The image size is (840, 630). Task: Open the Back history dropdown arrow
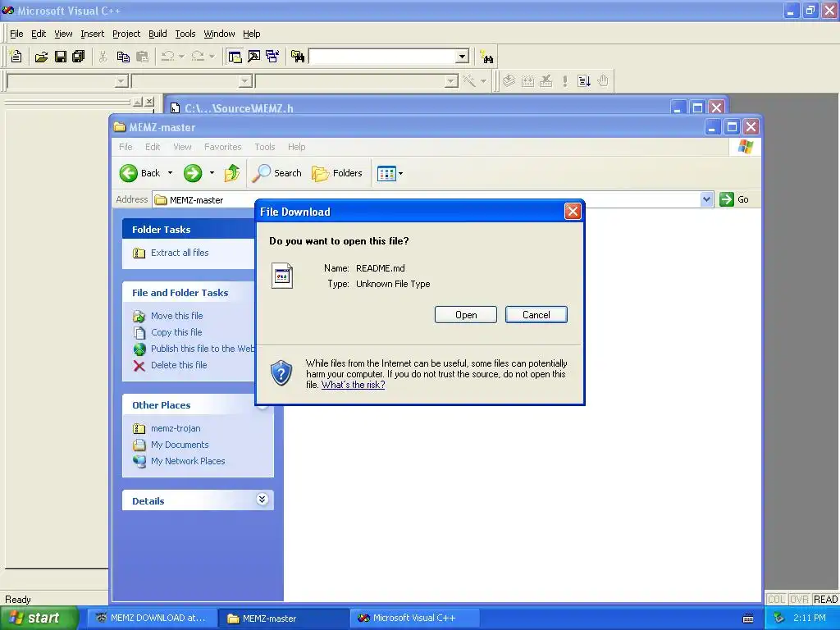pyautogui.click(x=171, y=173)
